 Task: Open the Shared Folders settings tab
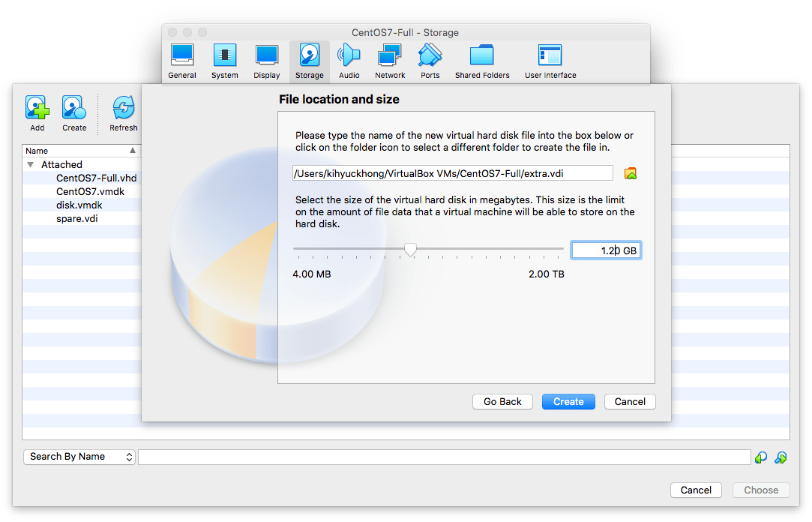(x=482, y=61)
